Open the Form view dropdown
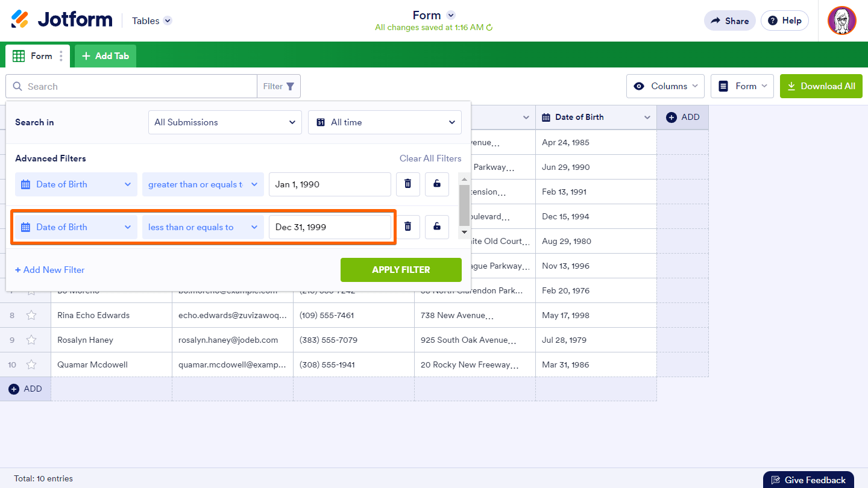This screenshot has height=488, width=868. pos(743,86)
